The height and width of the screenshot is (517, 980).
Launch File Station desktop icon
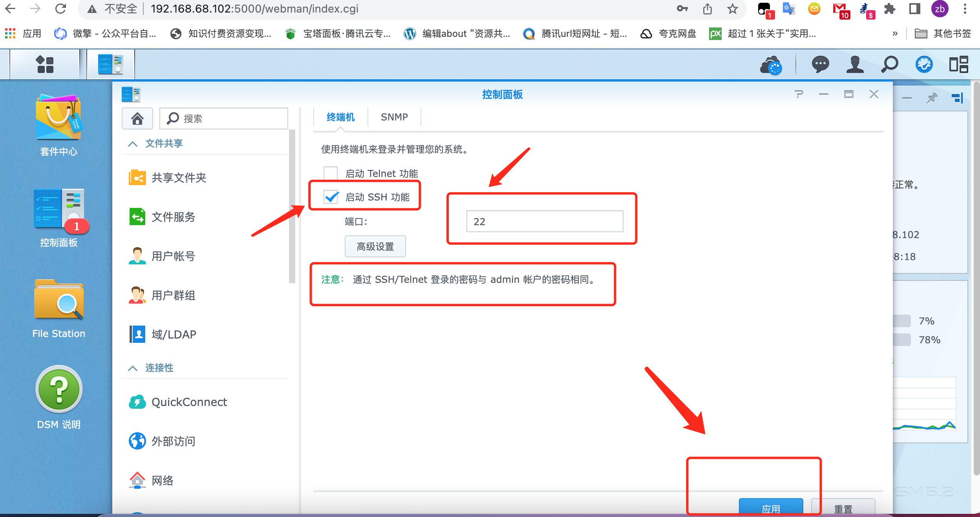[59, 309]
